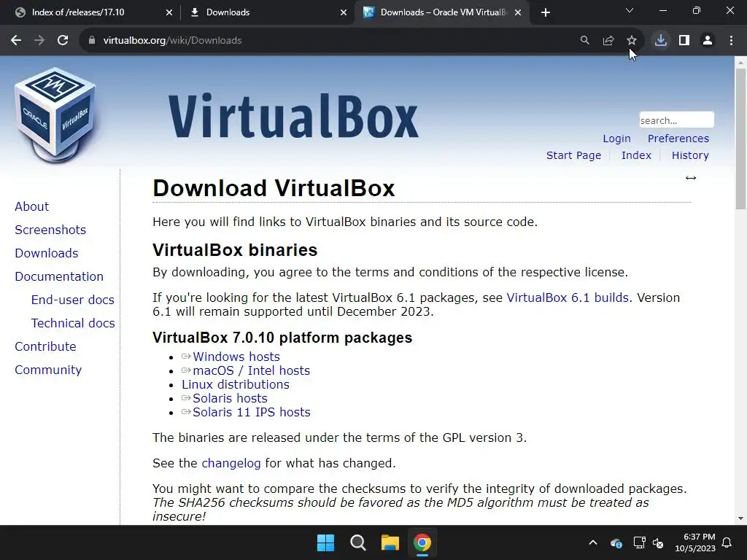Open the changelog link
The image size is (747, 560).
231,463
